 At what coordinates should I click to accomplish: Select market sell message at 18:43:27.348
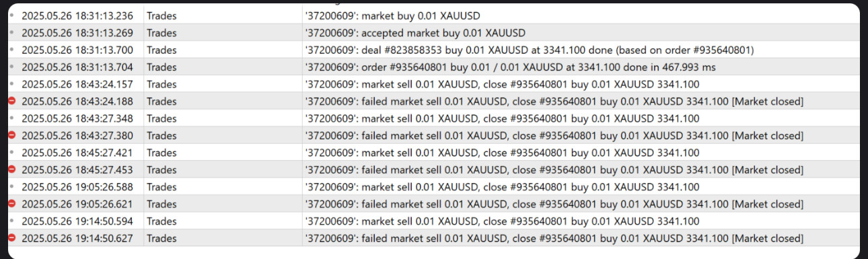[501, 118]
